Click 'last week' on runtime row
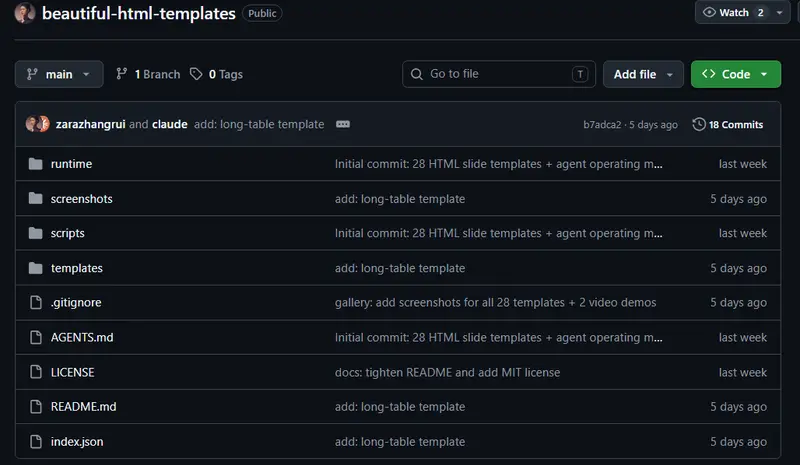The width and height of the screenshot is (800, 465). tap(742, 164)
